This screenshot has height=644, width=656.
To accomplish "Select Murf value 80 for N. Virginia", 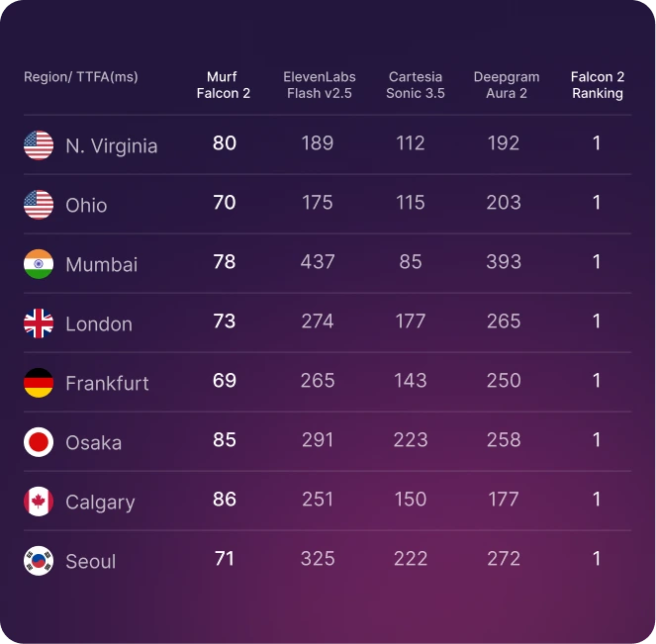I will pyautogui.click(x=225, y=143).
